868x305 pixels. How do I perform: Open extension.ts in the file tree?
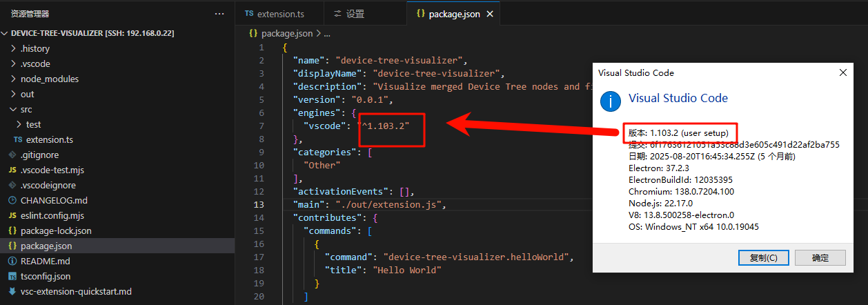point(50,139)
